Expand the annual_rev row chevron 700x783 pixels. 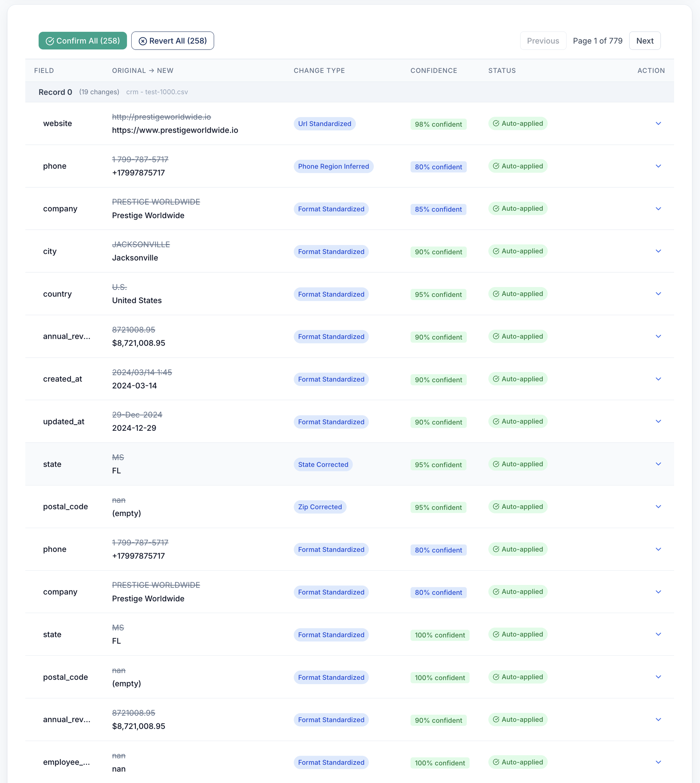point(658,336)
